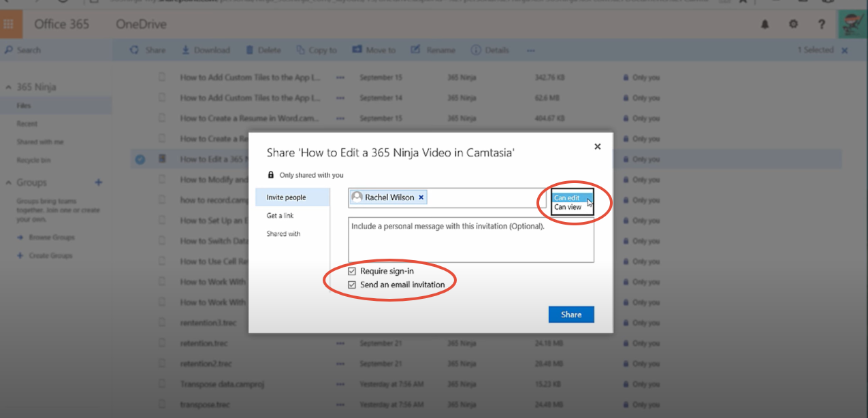Remove Rachel Wilson from invite list
Image resolution: width=868 pixels, height=418 pixels.
tap(421, 197)
